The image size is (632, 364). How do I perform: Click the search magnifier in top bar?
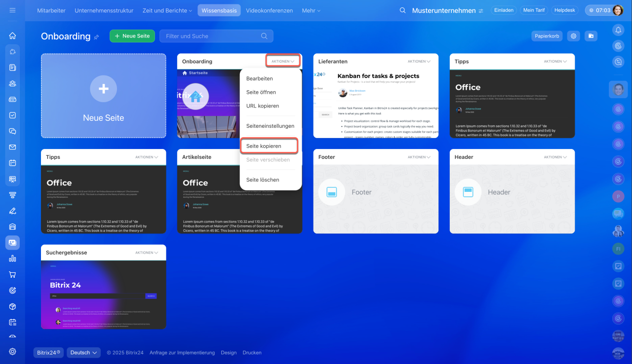tap(402, 10)
